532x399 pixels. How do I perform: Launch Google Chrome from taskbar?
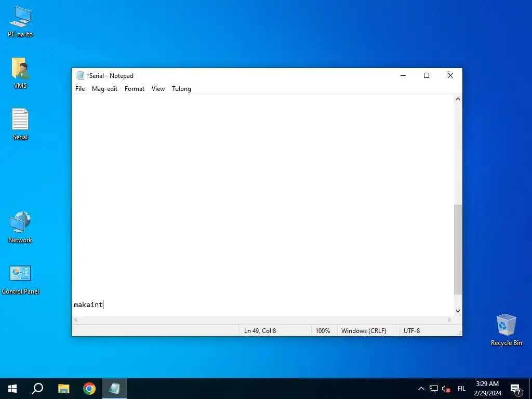coord(89,389)
